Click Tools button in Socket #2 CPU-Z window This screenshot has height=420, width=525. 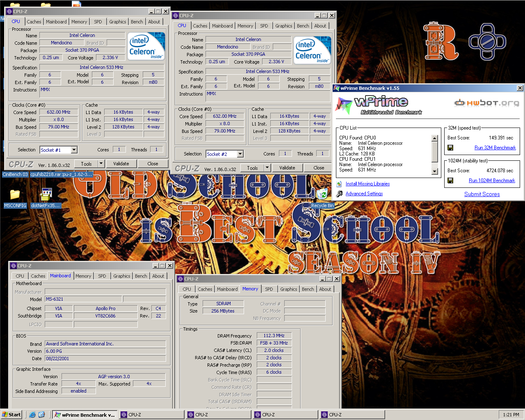pyautogui.click(x=252, y=167)
